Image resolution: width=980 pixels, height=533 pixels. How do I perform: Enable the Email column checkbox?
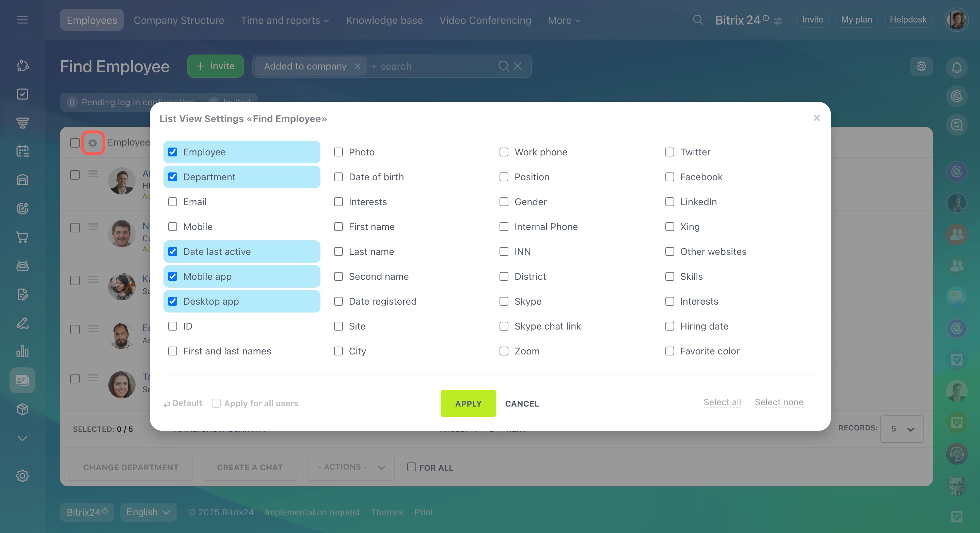pos(173,202)
